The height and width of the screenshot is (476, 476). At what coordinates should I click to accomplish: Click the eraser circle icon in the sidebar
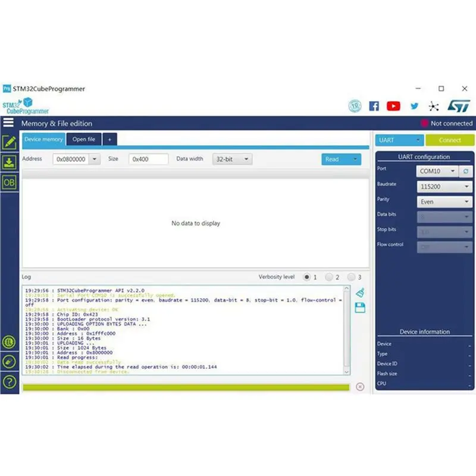tap(9, 362)
